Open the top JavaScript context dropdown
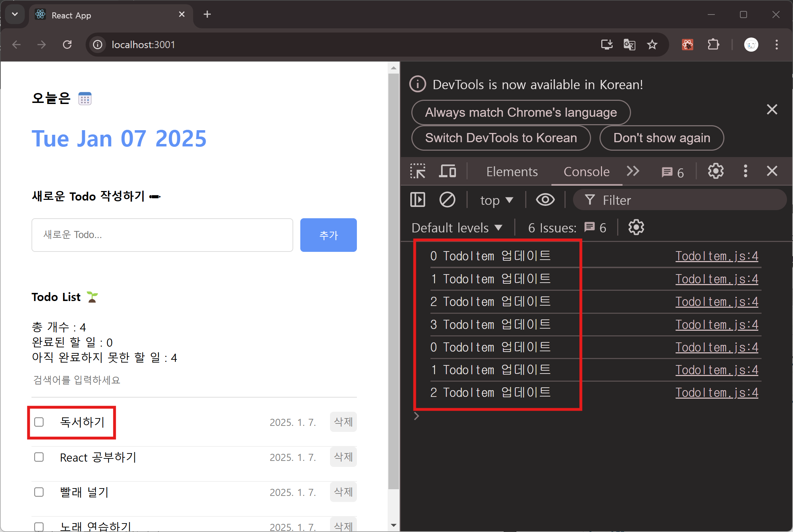This screenshot has width=793, height=532. point(496,200)
